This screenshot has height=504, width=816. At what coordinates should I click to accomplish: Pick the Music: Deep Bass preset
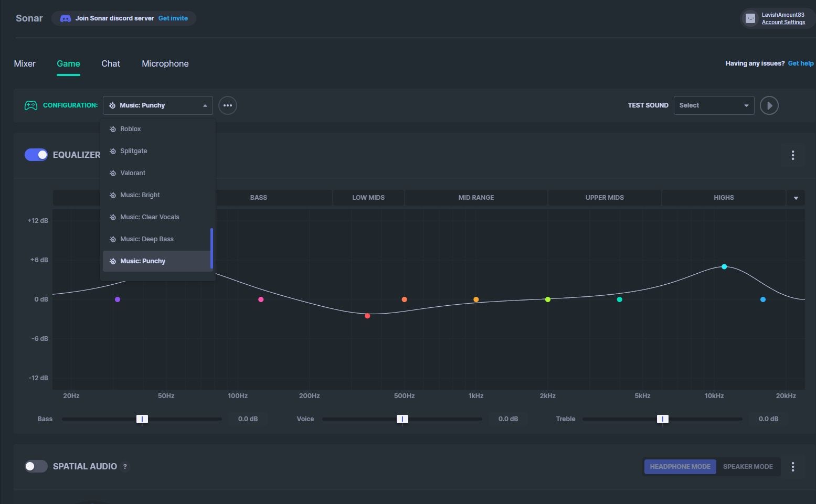click(157, 239)
